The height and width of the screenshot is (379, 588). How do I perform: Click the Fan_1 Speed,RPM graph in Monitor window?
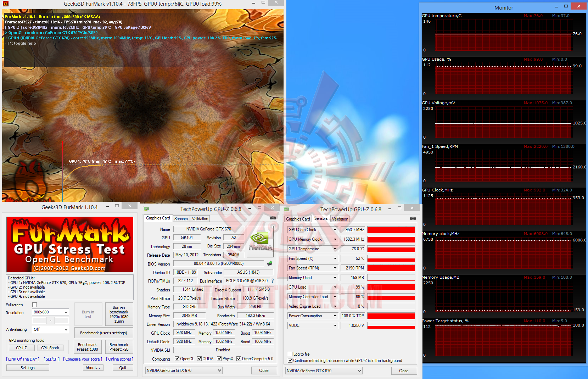click(x=503, y=166)
